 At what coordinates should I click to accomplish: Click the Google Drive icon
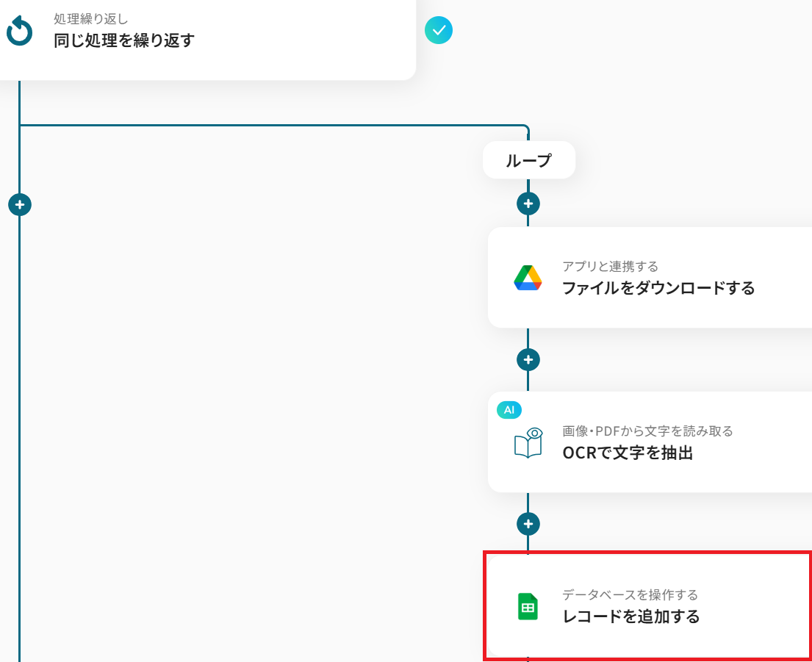coord(528,278)
